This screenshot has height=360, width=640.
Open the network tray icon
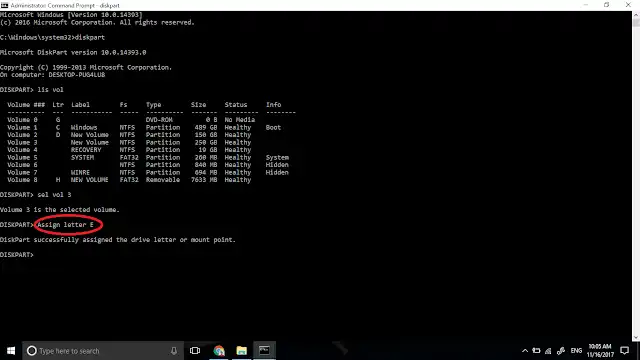click(x=548, y=351)
